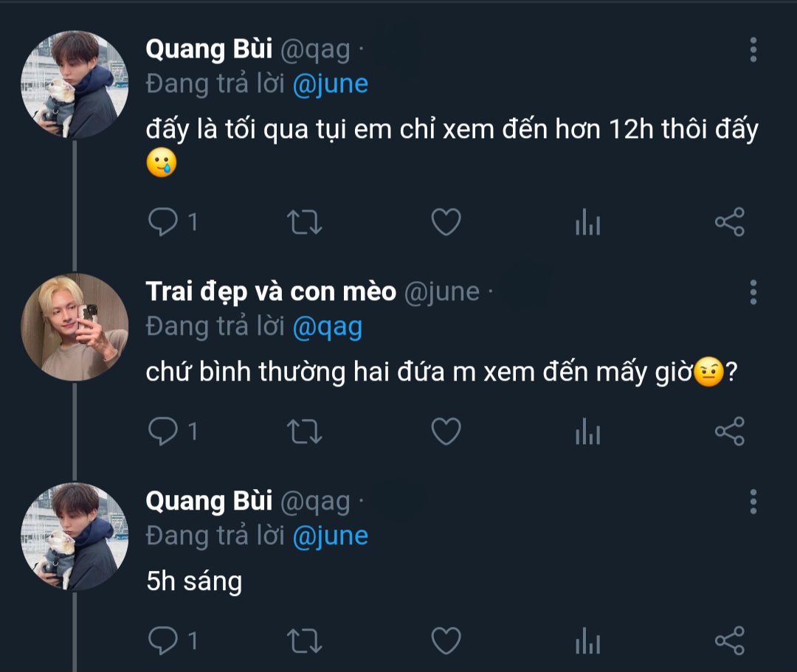Share the first Quang Bùi tweet

coord(730,222)
